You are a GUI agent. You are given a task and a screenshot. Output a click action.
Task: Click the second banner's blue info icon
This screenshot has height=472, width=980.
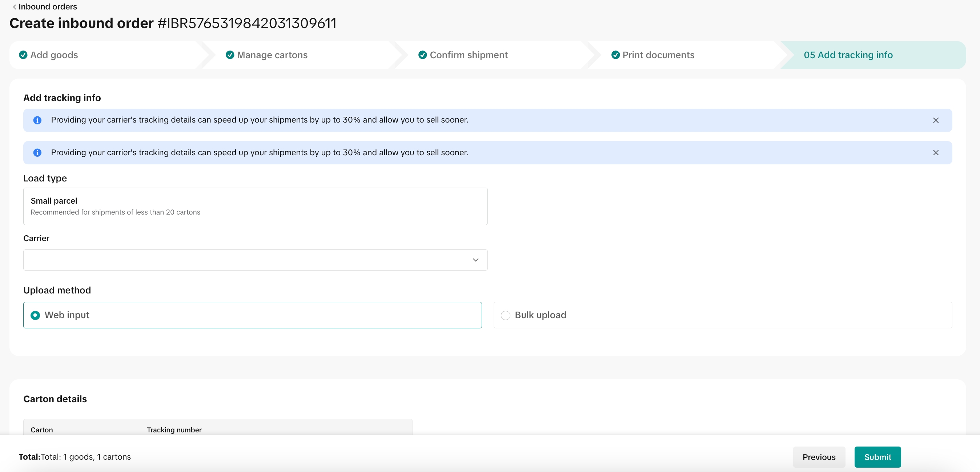tap(37, 153)
